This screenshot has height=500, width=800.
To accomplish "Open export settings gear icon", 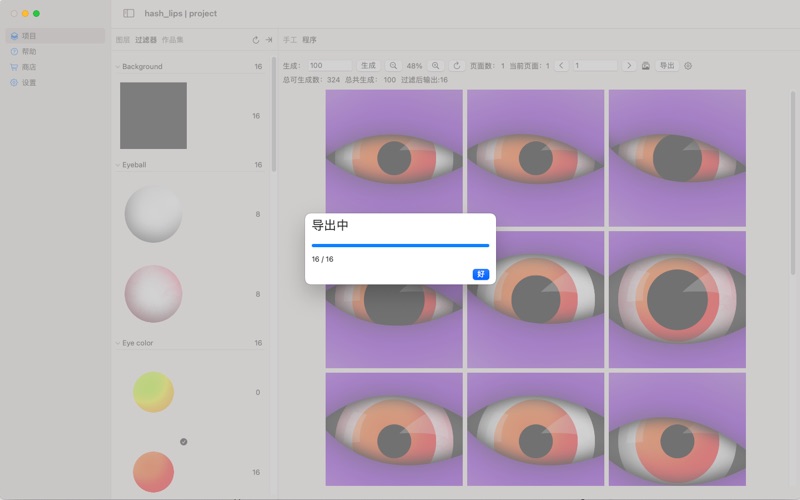I will point(688,66).
